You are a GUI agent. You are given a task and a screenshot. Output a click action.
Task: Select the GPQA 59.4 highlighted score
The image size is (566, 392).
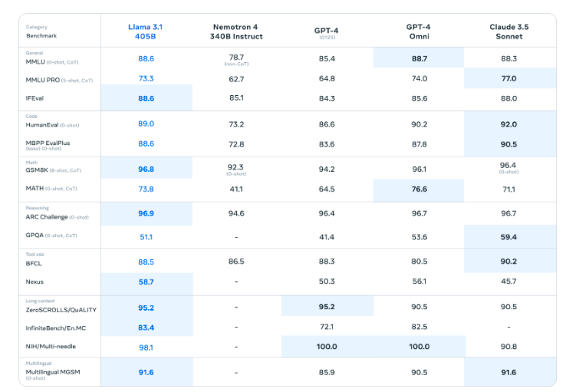(510, 237)
